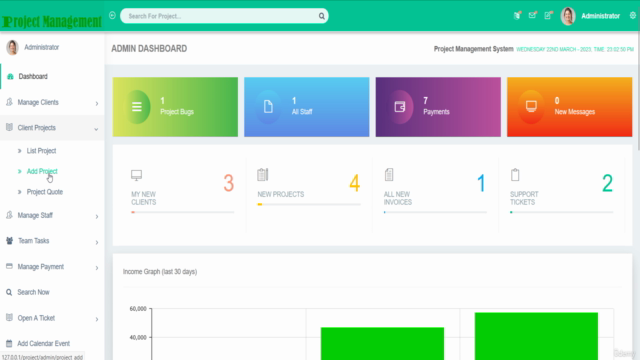Click the Administrator name in top bar
This screenshot has height=360, width=640.
pyautogui.click(x=600, y=16)
